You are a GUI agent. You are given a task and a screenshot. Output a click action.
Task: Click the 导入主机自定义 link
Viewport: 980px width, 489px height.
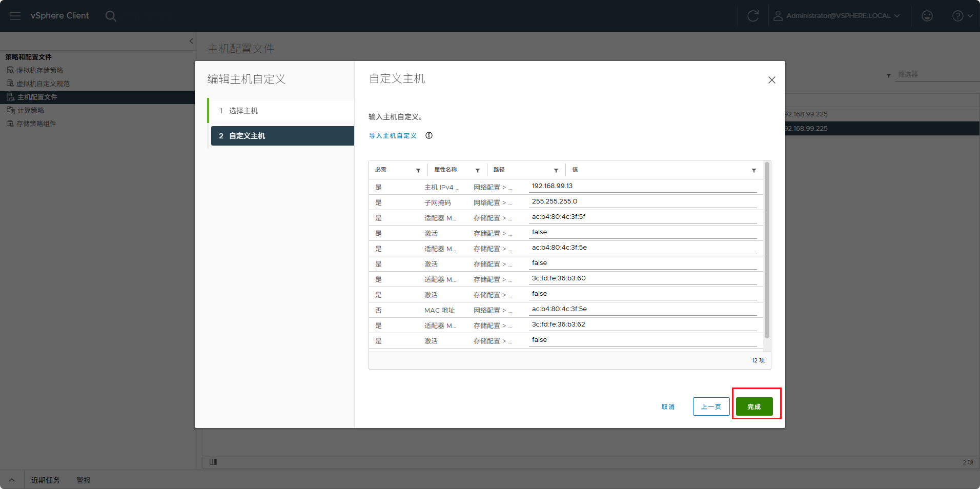click(393, 136)
